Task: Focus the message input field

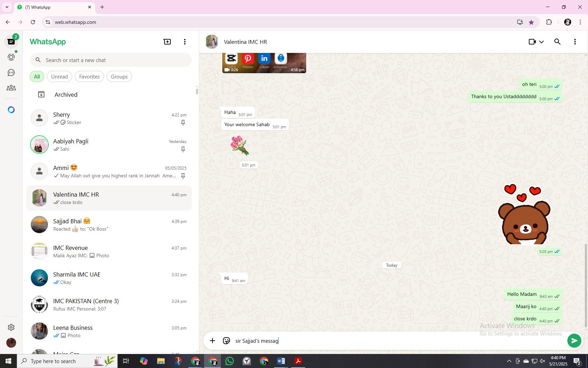Action: coord(399,341)
